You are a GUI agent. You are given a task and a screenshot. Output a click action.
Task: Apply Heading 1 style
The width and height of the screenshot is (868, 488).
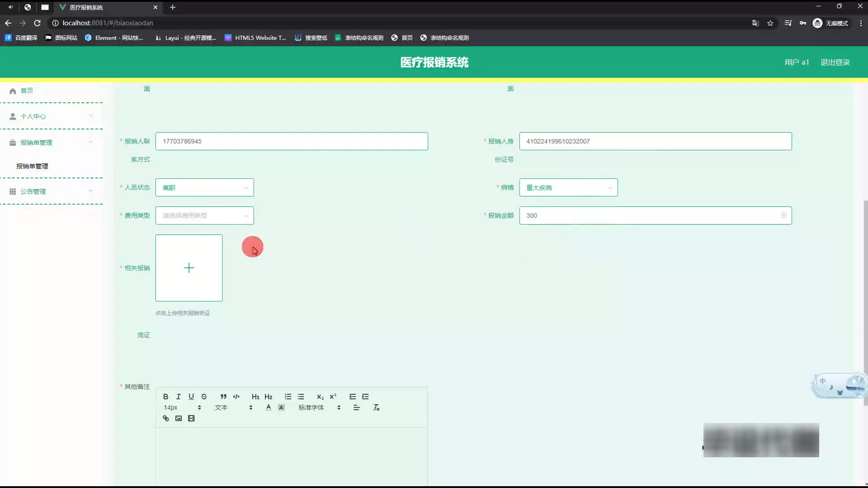click(255, 397)
